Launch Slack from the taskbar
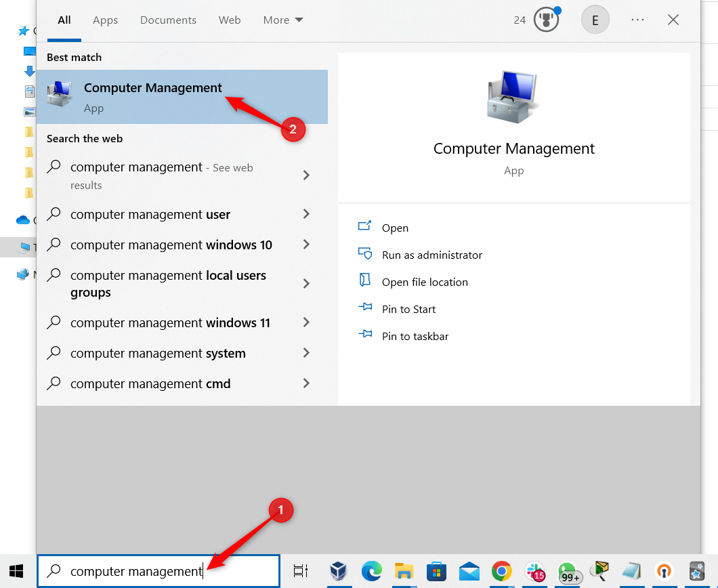This screenshot has height=588, width=718. point(535,571)
